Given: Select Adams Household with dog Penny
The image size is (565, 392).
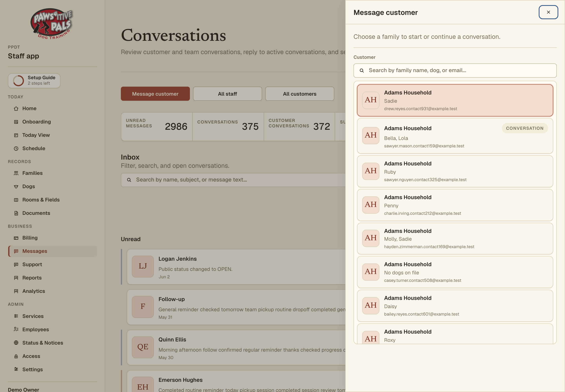Looking at the screenshot, I should (455, 205).
